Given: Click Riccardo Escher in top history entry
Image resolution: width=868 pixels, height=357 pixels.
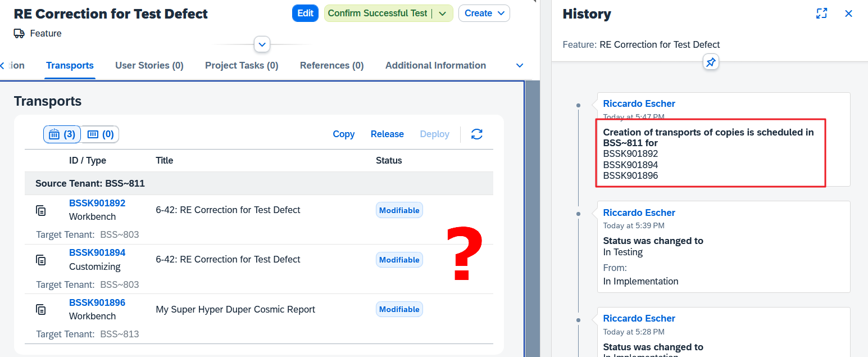Looking at the screenshot, I should 639,103.
